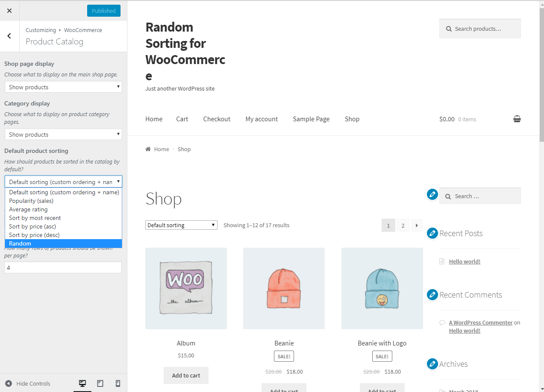Edit the Recent Posts widget pencil icon
The image size is (544, 392).
click(432, 233)
